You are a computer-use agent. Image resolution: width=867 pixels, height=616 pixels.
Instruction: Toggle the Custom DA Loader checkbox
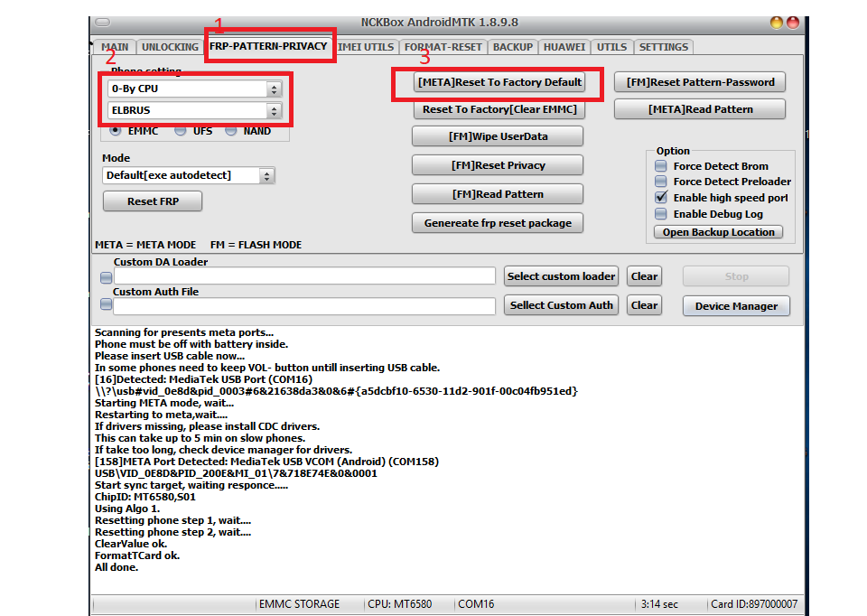pyautogui.click(x=107, y=277)
